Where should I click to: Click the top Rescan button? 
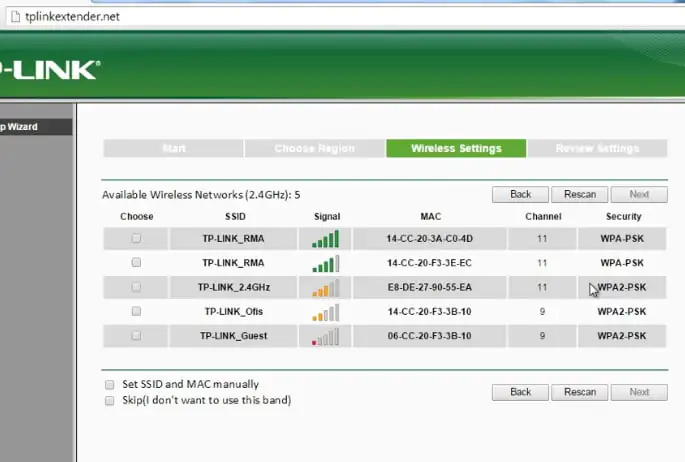580,194
